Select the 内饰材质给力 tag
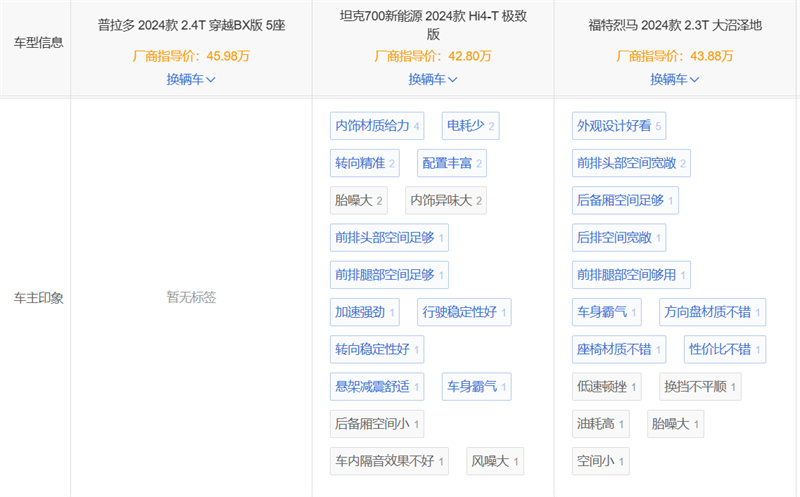The height and width of the screenshot is (497, 800). click(377, 126)
